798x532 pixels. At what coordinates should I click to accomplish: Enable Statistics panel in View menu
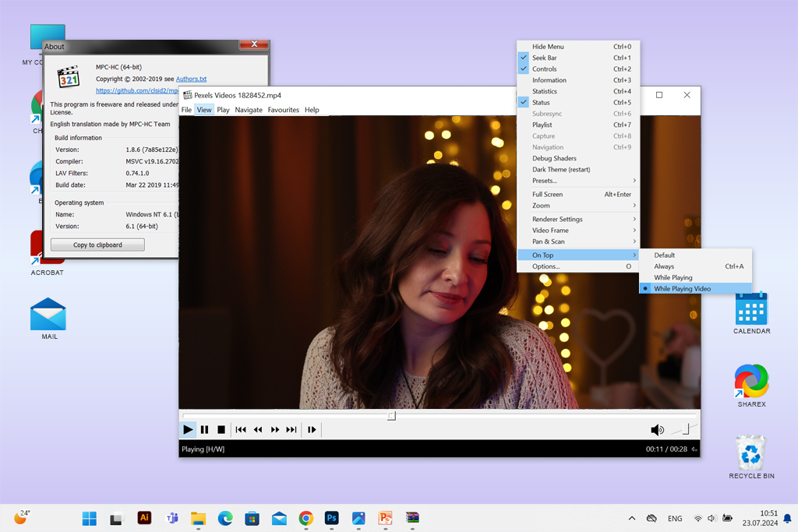click(578, 91)
